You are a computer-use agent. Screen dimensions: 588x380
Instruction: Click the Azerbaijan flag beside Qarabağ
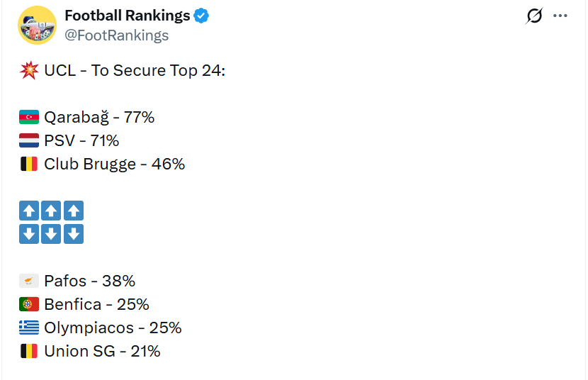29,117
